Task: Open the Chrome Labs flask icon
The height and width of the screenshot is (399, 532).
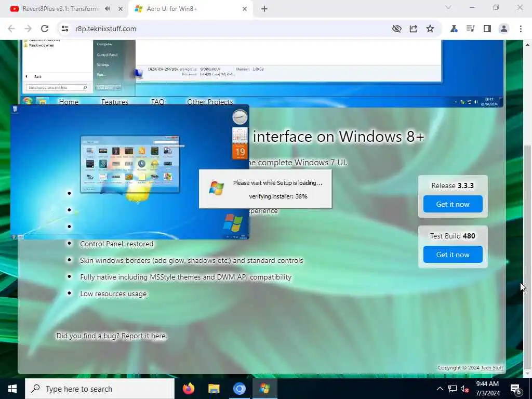Action: 454,29
